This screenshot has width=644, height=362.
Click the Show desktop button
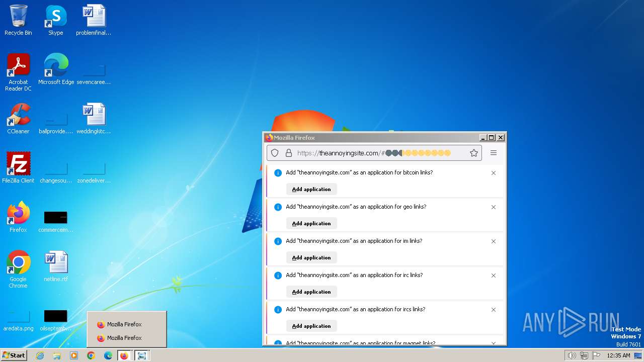click(638, 355)
